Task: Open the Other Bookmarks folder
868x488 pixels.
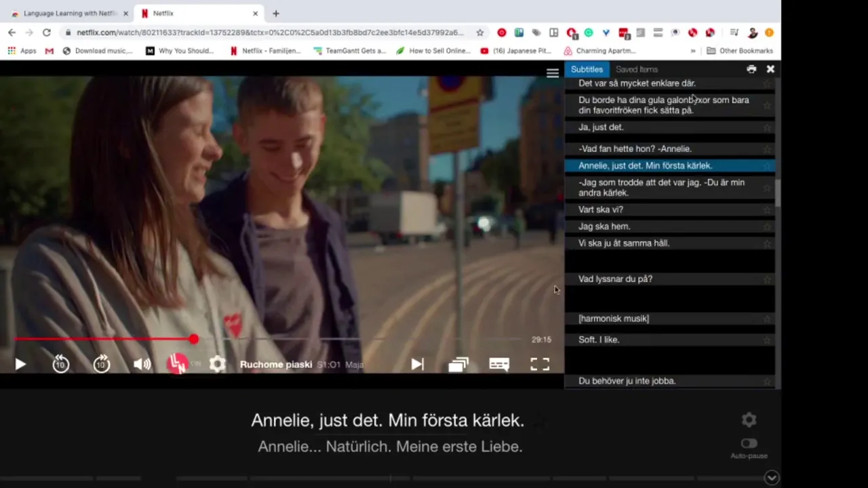Action: tap(739, 51)
